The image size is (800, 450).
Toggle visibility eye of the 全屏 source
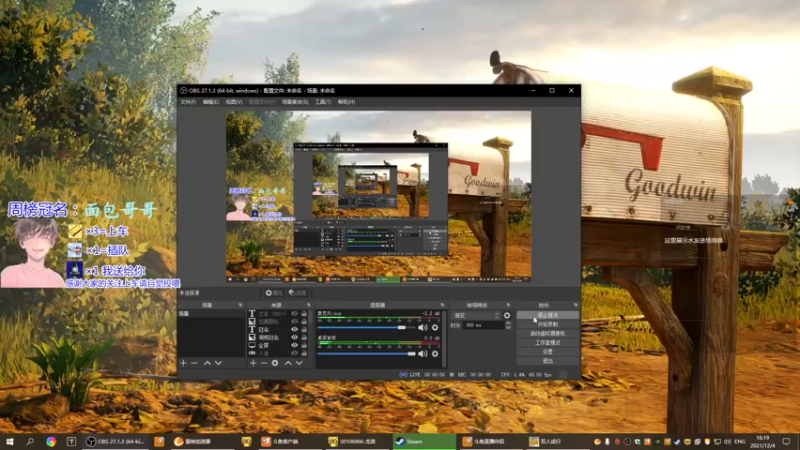tap(294, 345)
